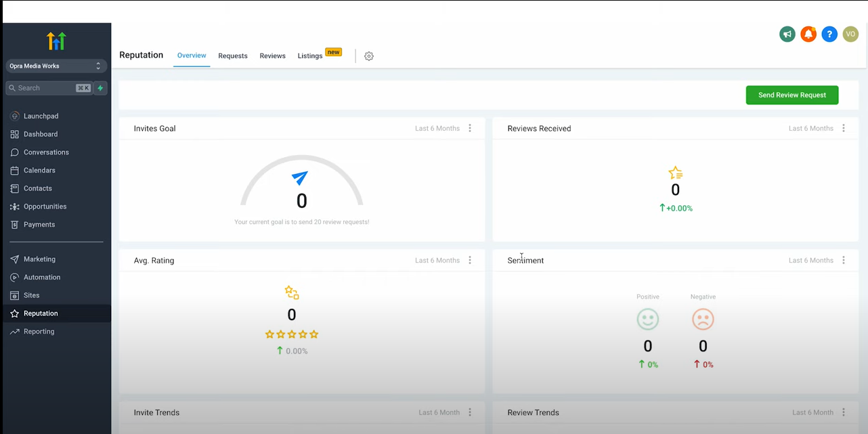Switch to the Listings tab

(310, 56)
